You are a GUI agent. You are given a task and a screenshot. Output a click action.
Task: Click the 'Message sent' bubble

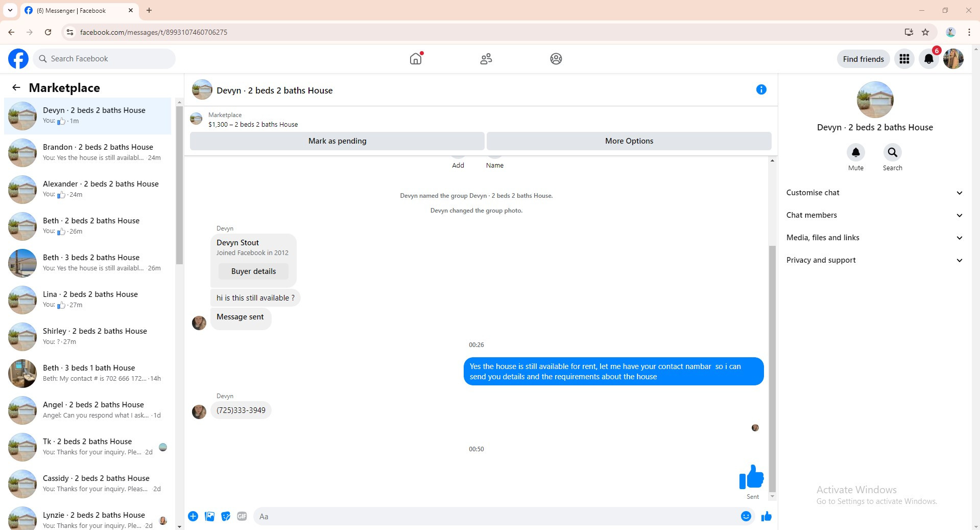click(x=240, y=318)
